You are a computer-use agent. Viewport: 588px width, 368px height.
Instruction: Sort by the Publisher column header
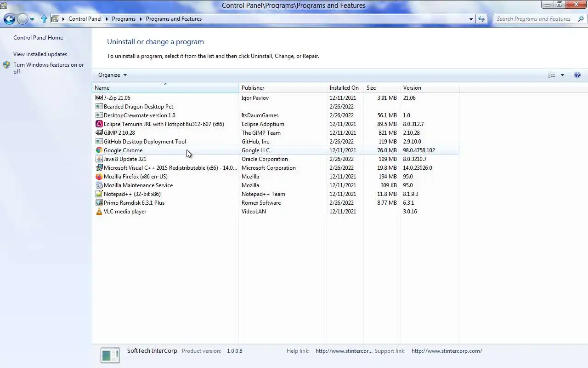[x=283, y=87]
